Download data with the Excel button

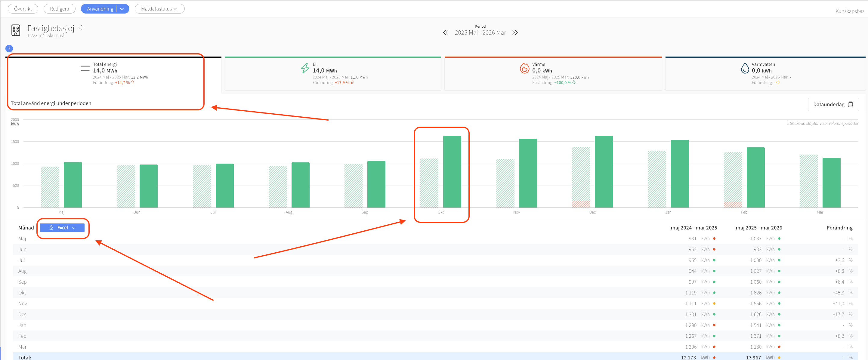click(62, 228)
